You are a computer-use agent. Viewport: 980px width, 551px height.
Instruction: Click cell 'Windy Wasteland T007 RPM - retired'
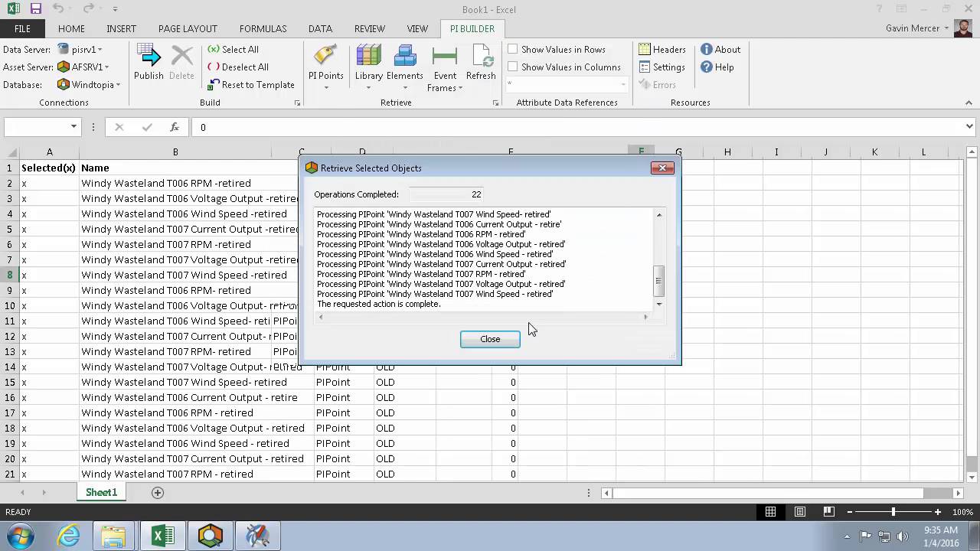pyautogui.click(x=175, y=474)
